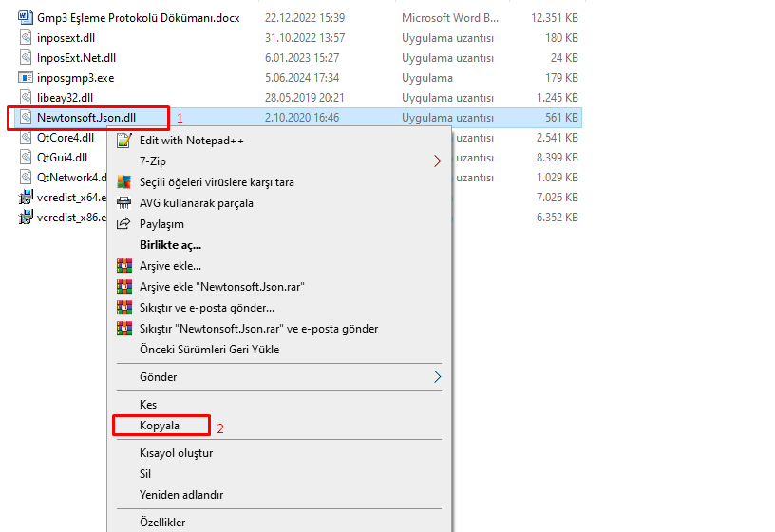Image resolution: width=775 pixels, height=532 pixels.
Task: Choose 'Birlikte aç...' option
Action: (171, 245)
